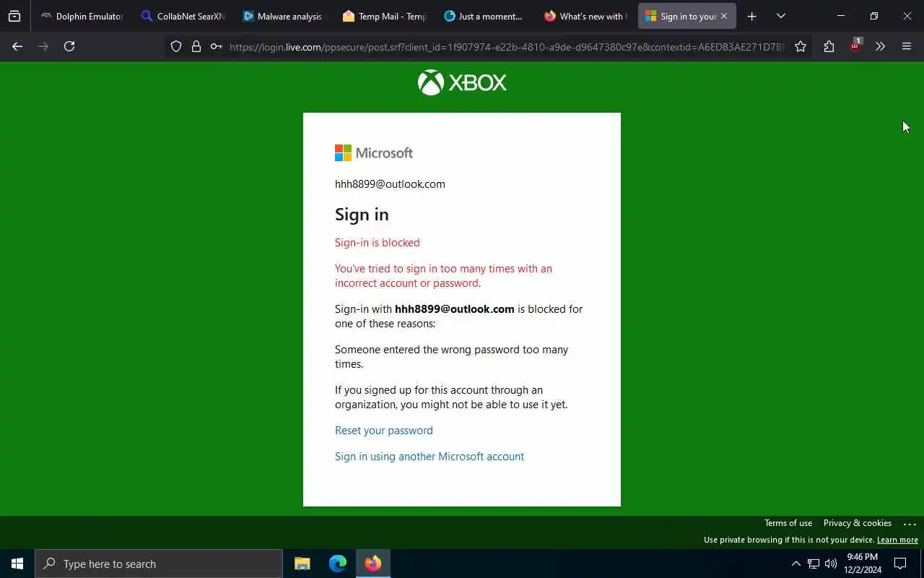Restore down the Firefox window

pyautogui.click(x=874, y=16)
